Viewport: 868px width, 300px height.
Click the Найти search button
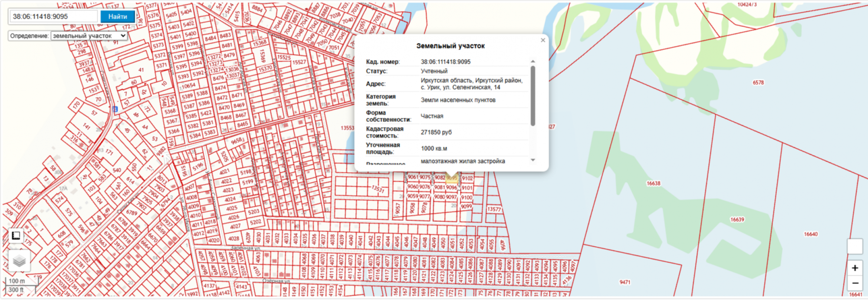coord(118,16)
